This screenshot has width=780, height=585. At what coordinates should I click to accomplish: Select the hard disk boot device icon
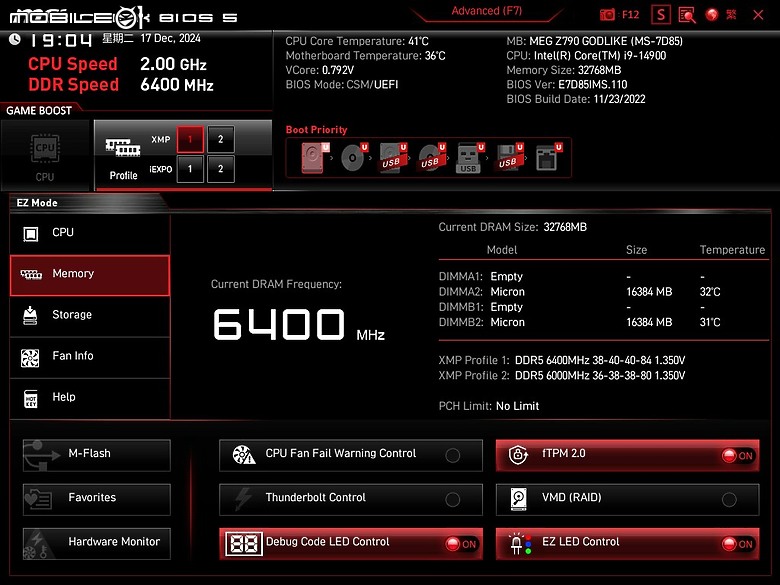[x=314, y=158]
